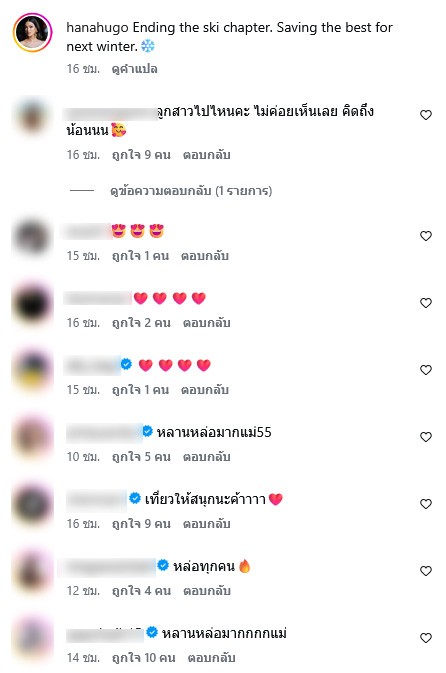Reply to the หลานหล่อมากแม่55 comment
446x673 pixels.
(x=206, y=457)
